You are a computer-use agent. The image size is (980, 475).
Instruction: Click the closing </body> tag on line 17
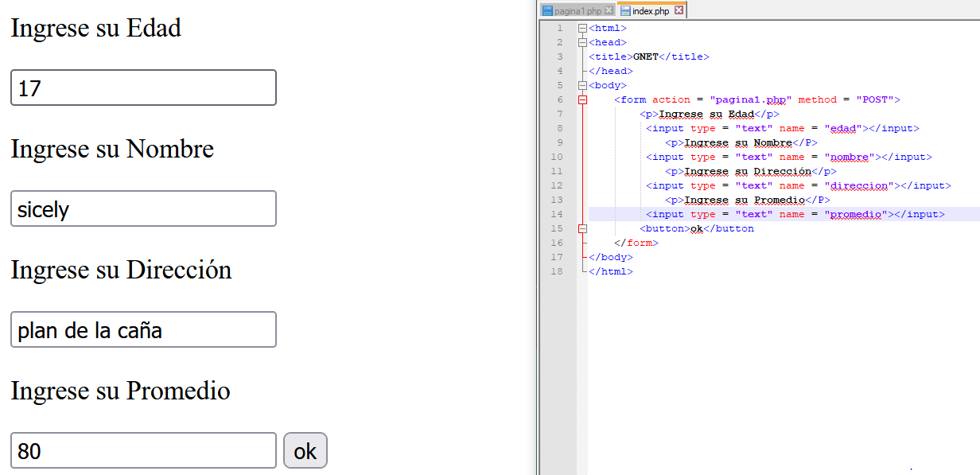click(x=611, y=257)
